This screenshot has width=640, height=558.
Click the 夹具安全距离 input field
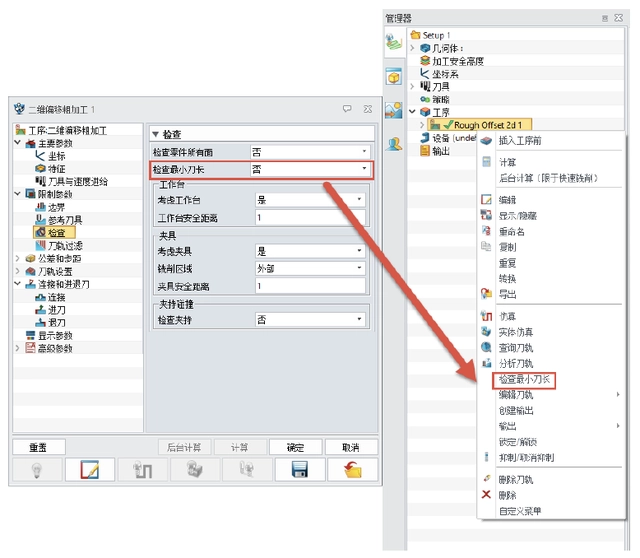(x=310, y=286)
